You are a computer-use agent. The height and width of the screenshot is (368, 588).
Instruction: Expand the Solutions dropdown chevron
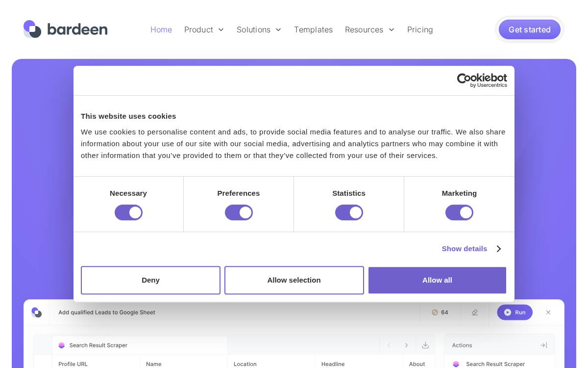(x=278, y=30)
